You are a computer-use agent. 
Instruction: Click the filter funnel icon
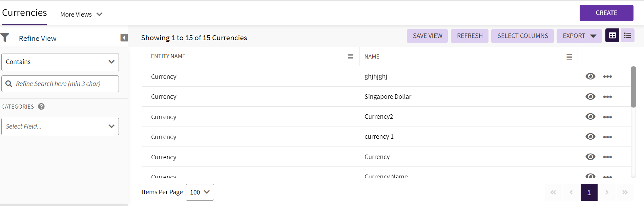coord(5,38)
